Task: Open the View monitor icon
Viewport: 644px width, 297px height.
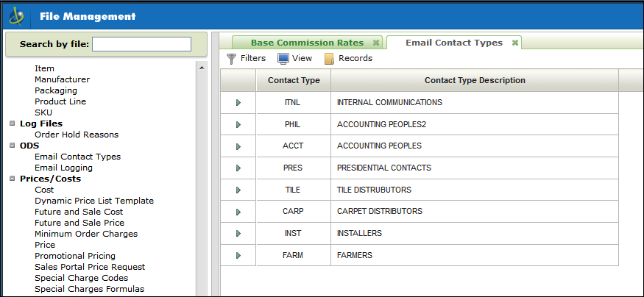Action: pos(283,59)
